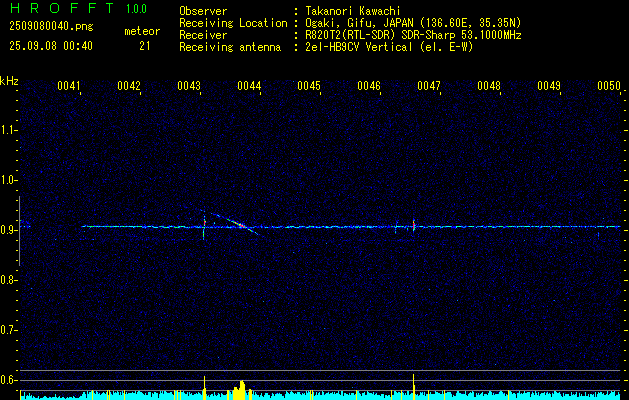Click the 0042 time axis marker

pos(129,86)
